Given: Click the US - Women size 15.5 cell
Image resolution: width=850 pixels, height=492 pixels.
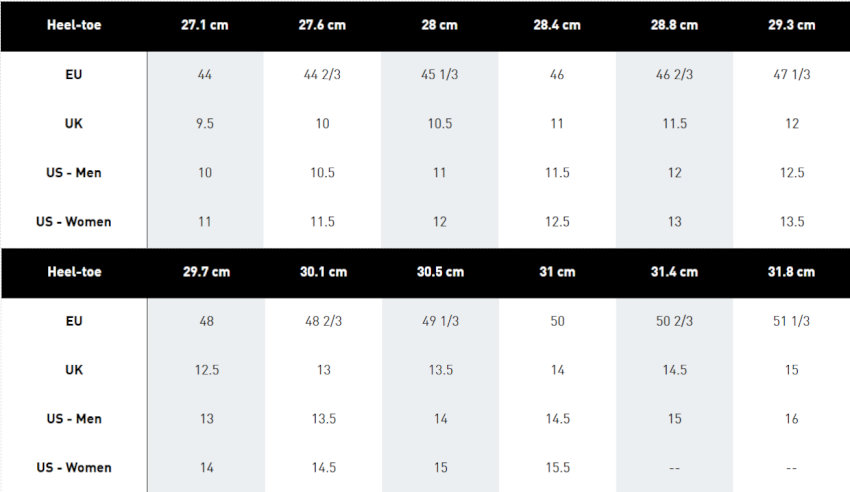Looking at the screenshot, I should tap(557, 468).
